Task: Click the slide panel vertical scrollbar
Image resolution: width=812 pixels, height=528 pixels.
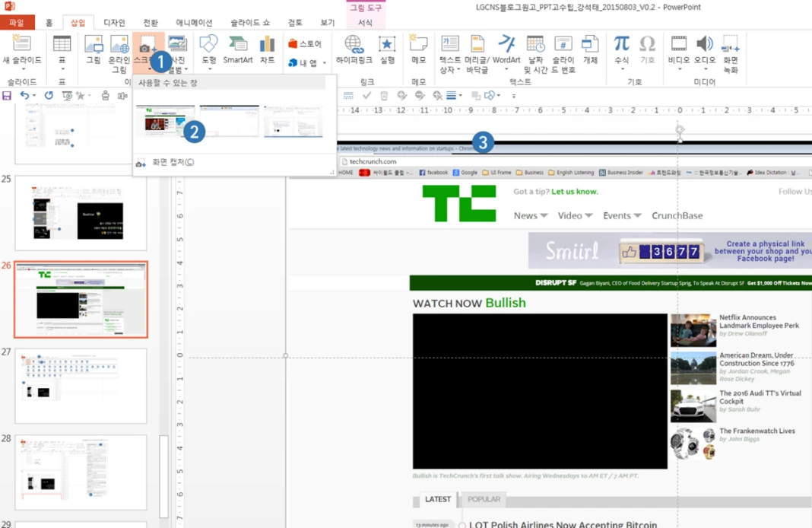Action: 163,476
